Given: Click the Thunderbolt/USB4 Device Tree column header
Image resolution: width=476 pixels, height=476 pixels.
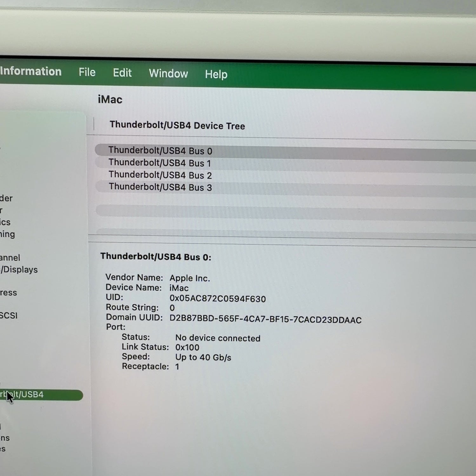Looking at the screenshot, I should (177, 125).
